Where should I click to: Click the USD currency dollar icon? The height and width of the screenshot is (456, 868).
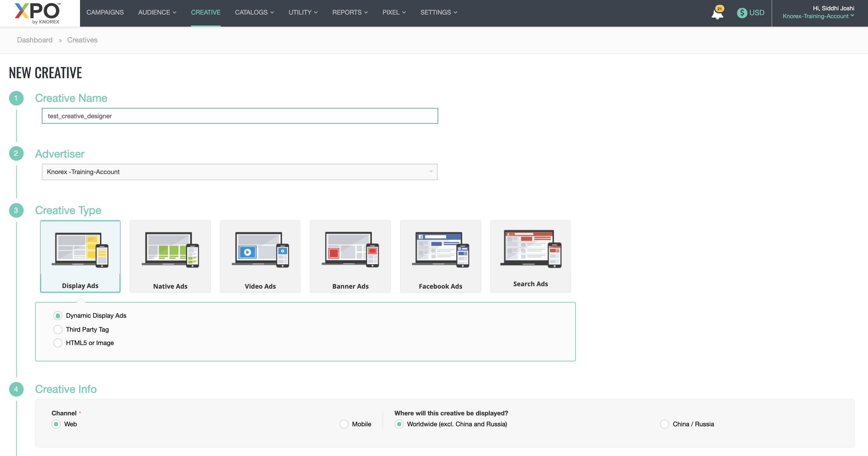(x=742, y=13)
